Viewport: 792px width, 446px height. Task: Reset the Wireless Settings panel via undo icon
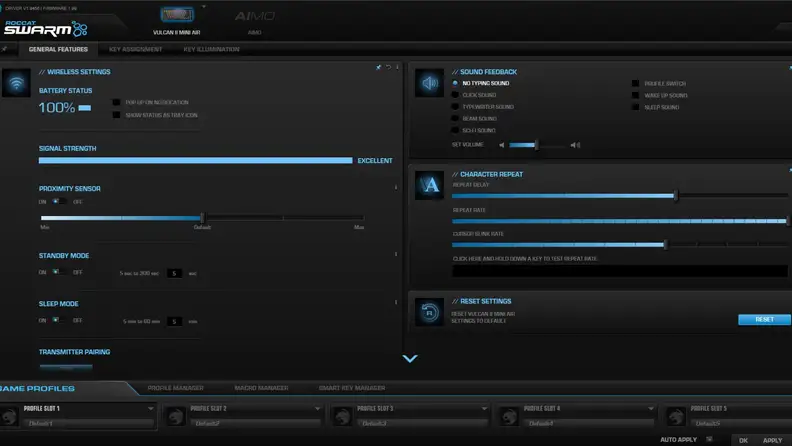click(388, 67)
